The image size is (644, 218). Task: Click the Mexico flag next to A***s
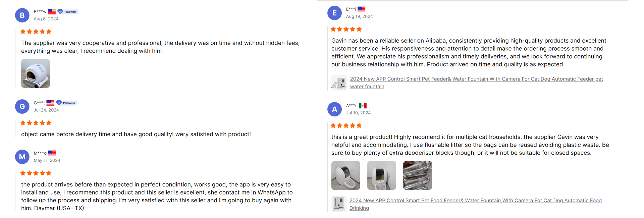pyautogui.click(x=363, y=105)
